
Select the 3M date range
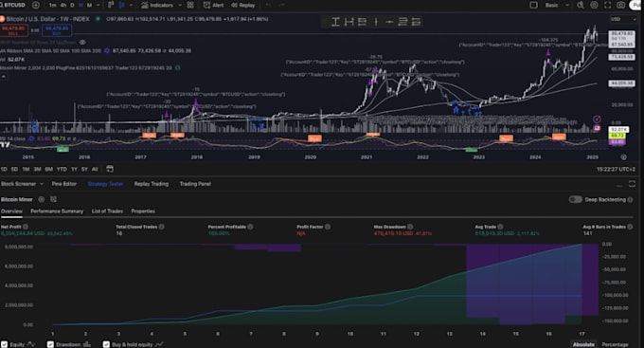(37, 169)
